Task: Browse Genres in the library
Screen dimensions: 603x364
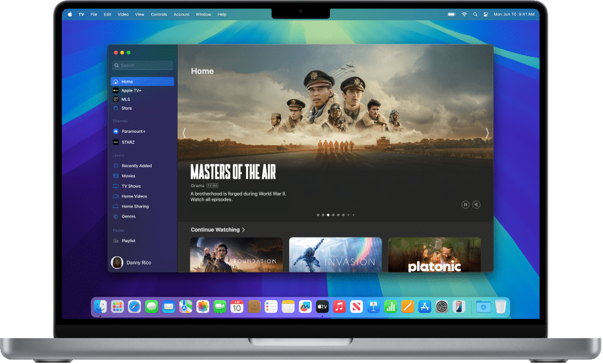Action: pyautogui.click(x=142, y=216)
